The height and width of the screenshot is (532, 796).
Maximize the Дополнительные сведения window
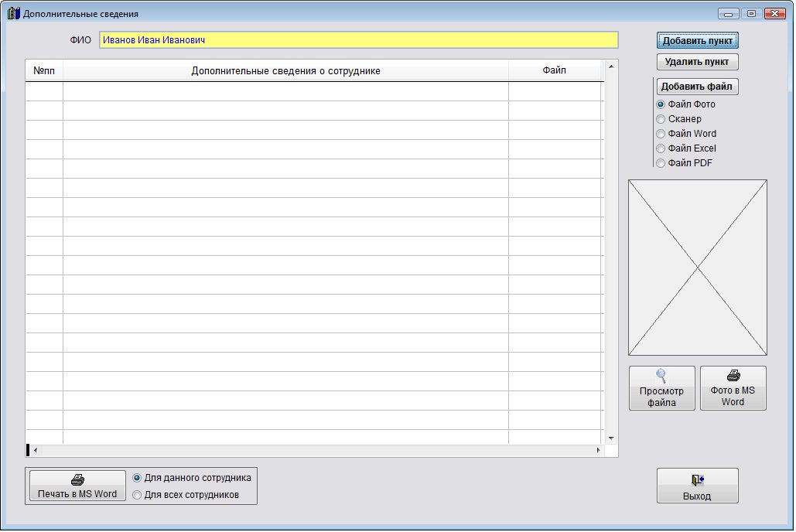tap(751, 14)
